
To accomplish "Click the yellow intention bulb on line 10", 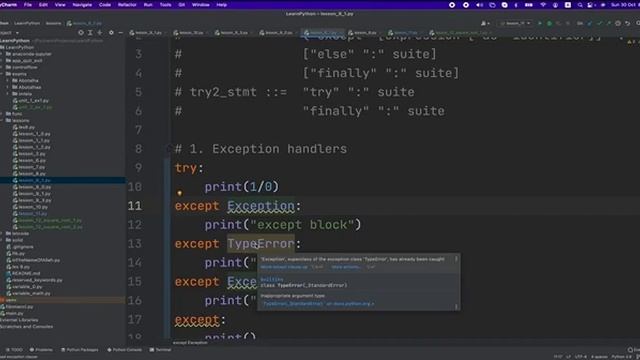I will [x=180, y=193].
